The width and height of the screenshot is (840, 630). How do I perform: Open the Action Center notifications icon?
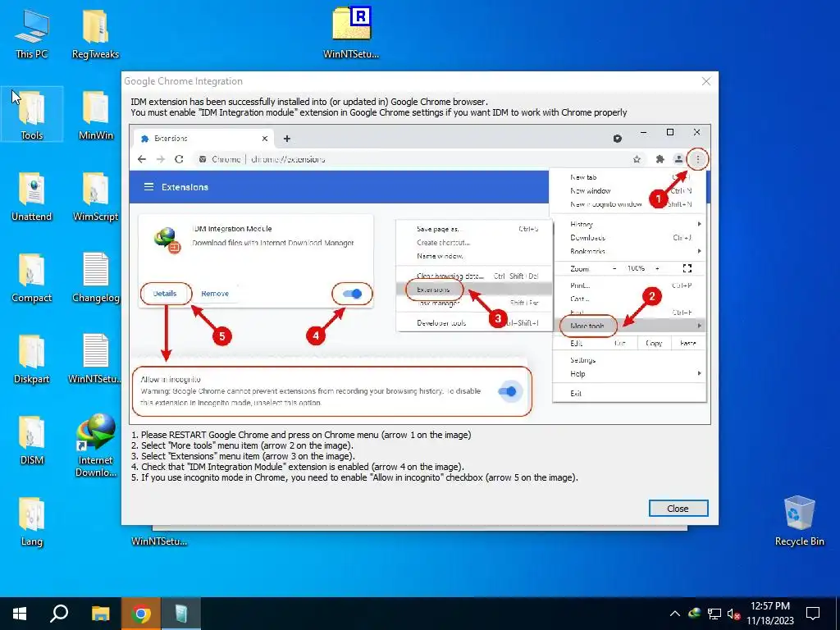coord(813,614)
